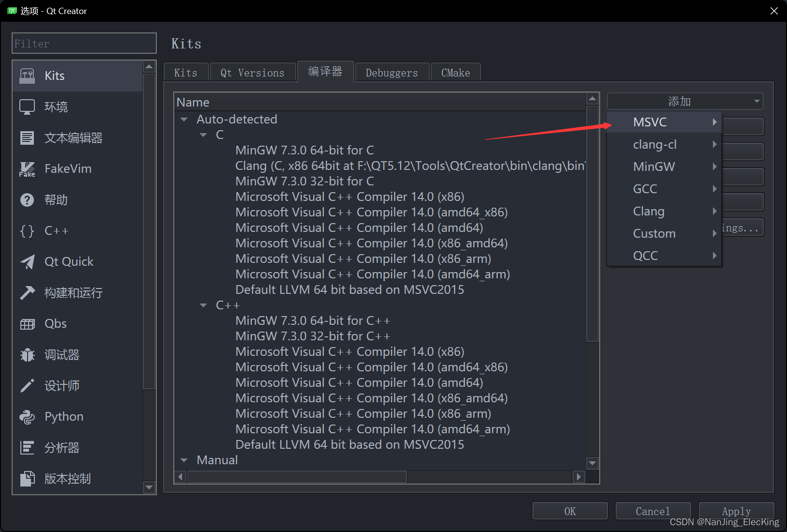
Task: Open the 文本编辑器 icon in sidebar
Action: point(27,138)
